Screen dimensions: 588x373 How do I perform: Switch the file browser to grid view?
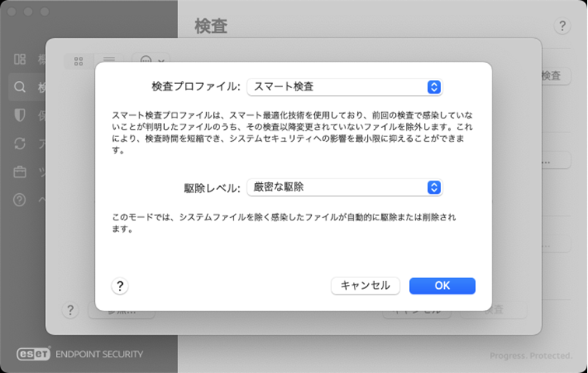(x=79, y=62)
